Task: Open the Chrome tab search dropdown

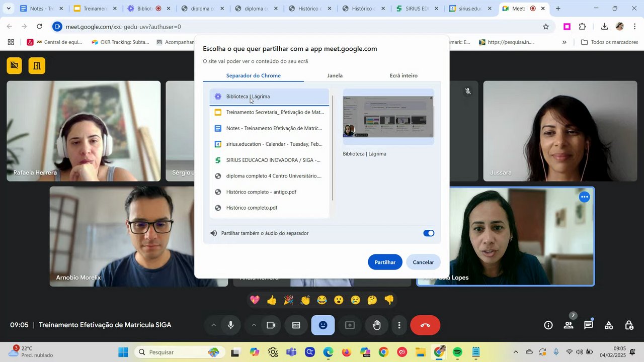Action: point(9,9)
